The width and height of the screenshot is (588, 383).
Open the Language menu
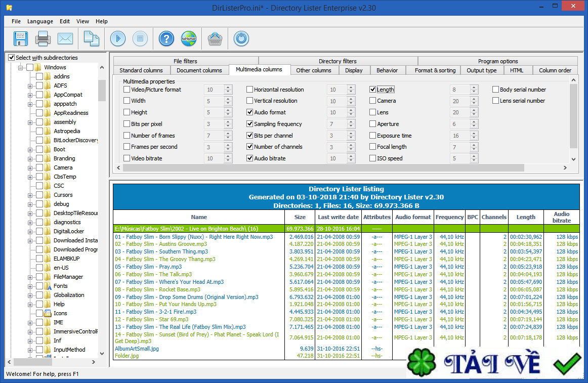pyautogui.click(x=40, y=21)
